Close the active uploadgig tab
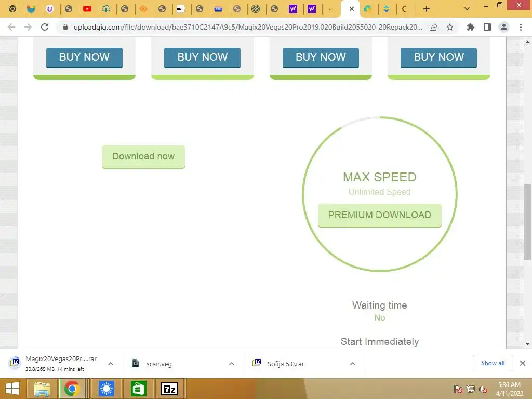Viewport: 532px width, 399px height. pos(352,9)
